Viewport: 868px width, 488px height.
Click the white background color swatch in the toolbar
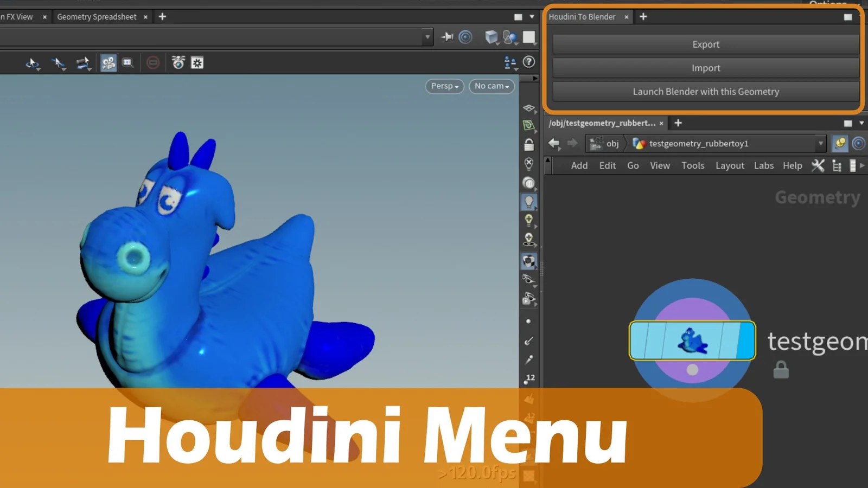click(528, 37)
